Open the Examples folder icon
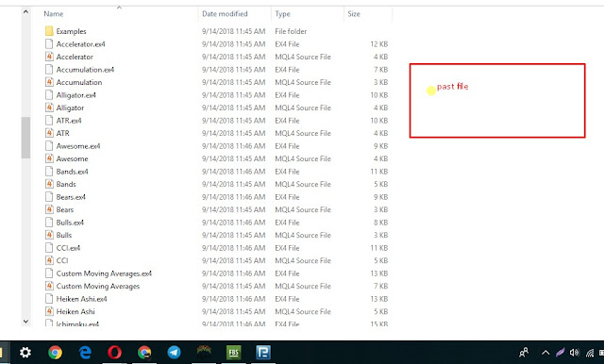Image resolution: width=604 pixels, height=364 pixels. (x=49, y=31)
